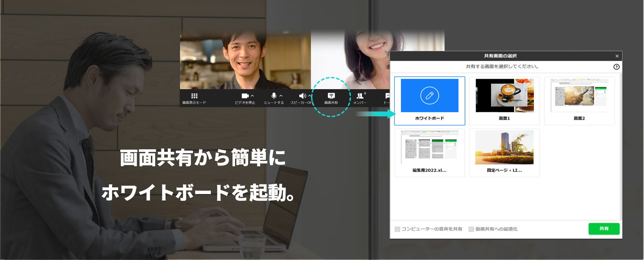Choose the 固定ページ window thumbnail
The width and height of the screenshot is (644, 260).
click(x=504, y=153)
